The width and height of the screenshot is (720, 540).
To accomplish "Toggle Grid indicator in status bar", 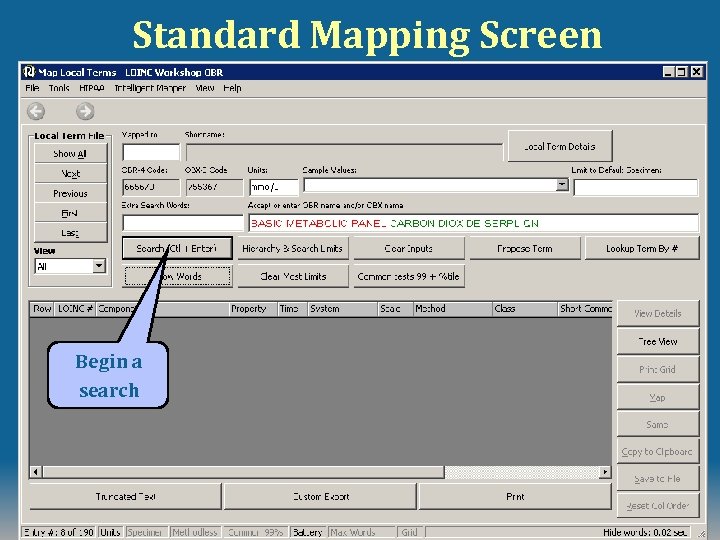I will point(410,532).
